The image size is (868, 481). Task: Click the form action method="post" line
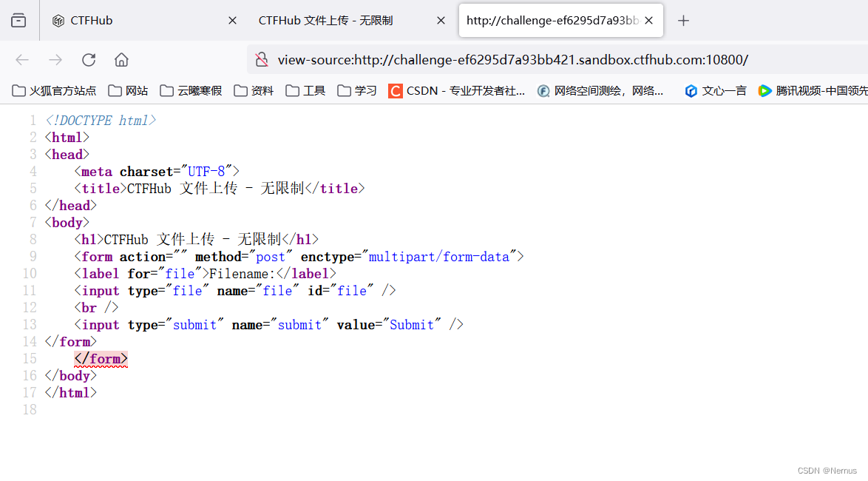[x=299, y=257]
